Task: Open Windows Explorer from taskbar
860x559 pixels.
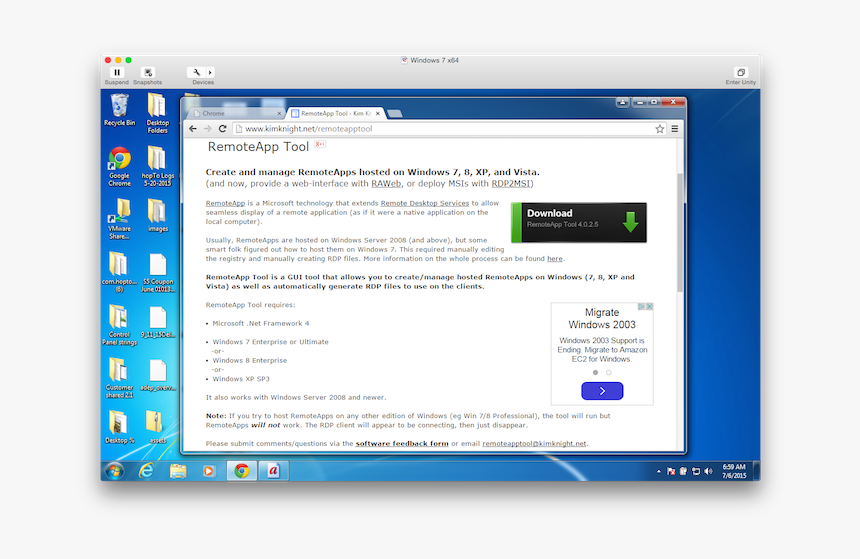Action: pos(178,471)
